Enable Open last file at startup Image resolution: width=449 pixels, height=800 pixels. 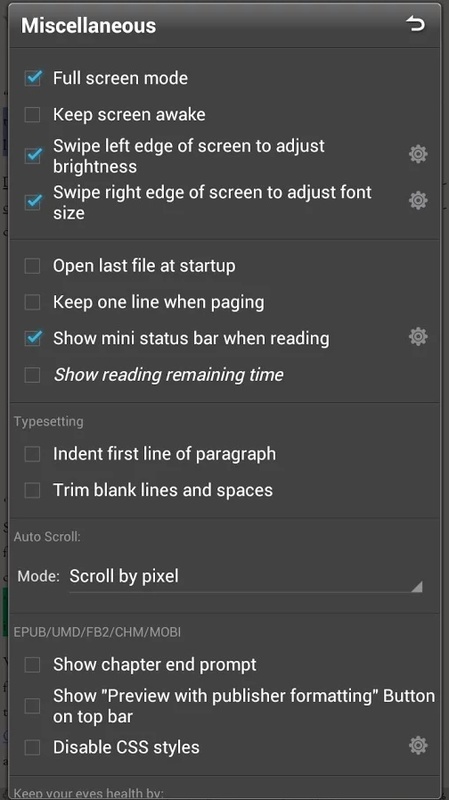click(x=33, y=266)
